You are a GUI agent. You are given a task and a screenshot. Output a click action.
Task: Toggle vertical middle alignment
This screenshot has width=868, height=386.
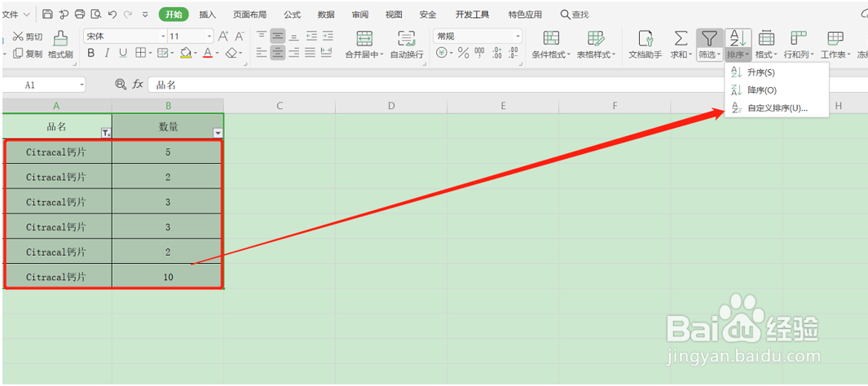278,37
